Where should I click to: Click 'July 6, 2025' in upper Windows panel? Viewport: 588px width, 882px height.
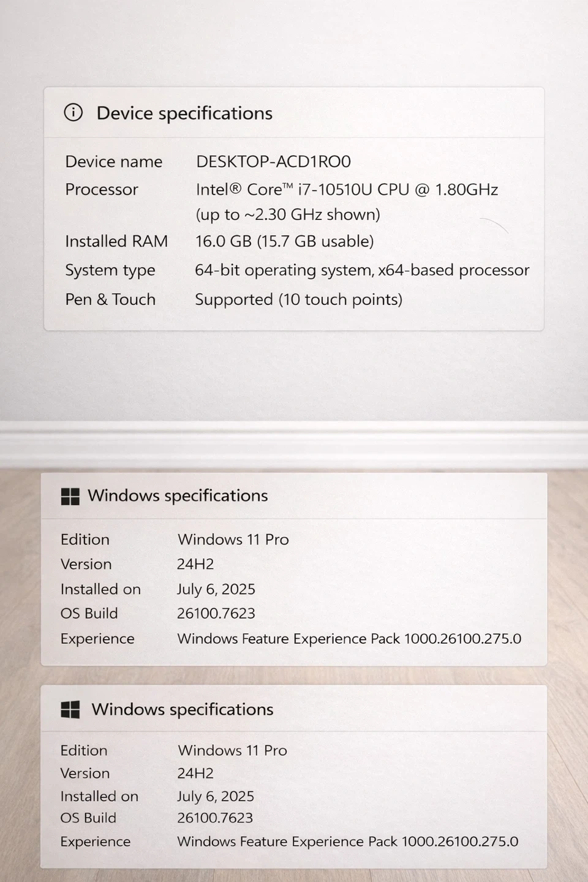(216, 589)
